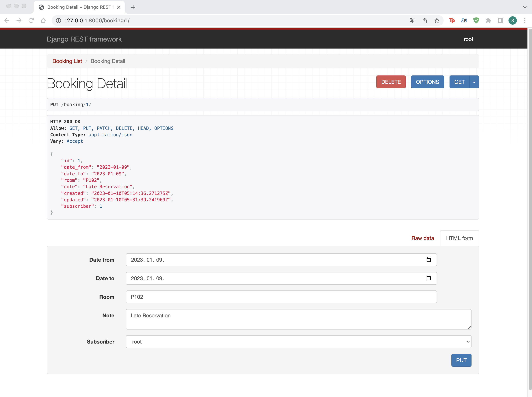Open the Chrome three-dot menu

[x=525, y=21]
